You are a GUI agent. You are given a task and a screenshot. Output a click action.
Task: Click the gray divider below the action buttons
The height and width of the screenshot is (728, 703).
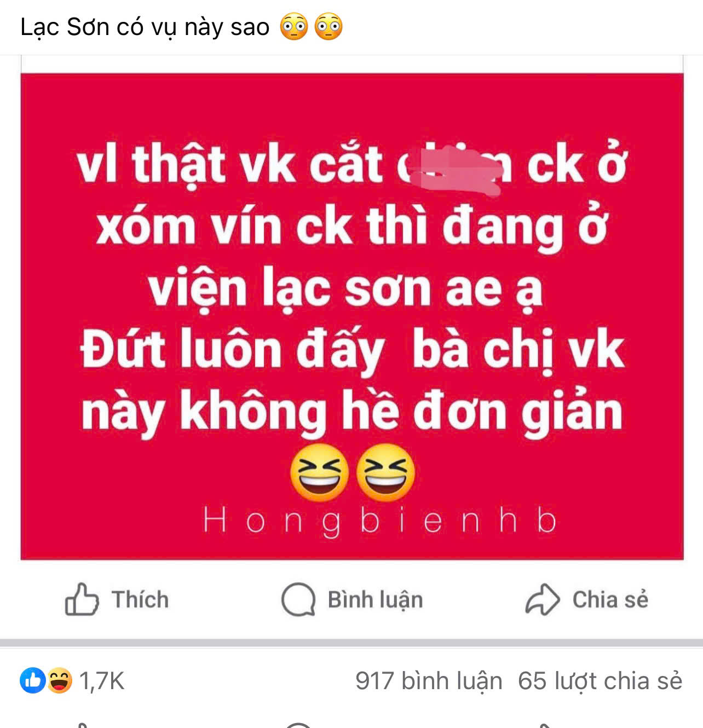pyautogui.click(x=351, y=643)
